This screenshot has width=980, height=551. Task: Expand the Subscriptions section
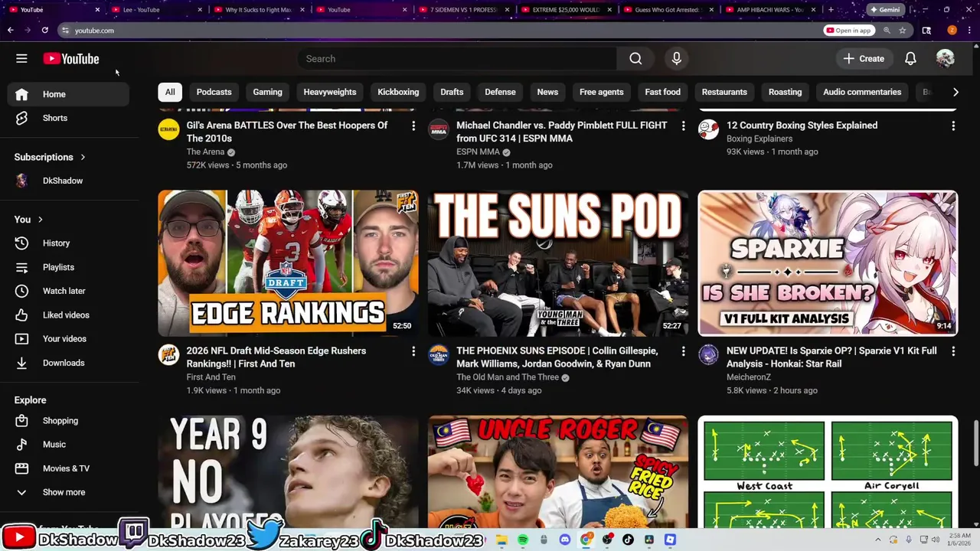click(x=50, y=157)
